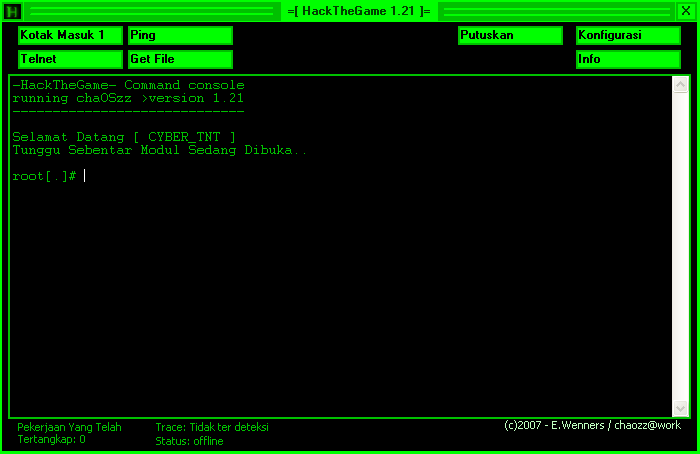700x454 pixels.
Task: Close the HackTheGame window
Action: (x=686, y=11)
